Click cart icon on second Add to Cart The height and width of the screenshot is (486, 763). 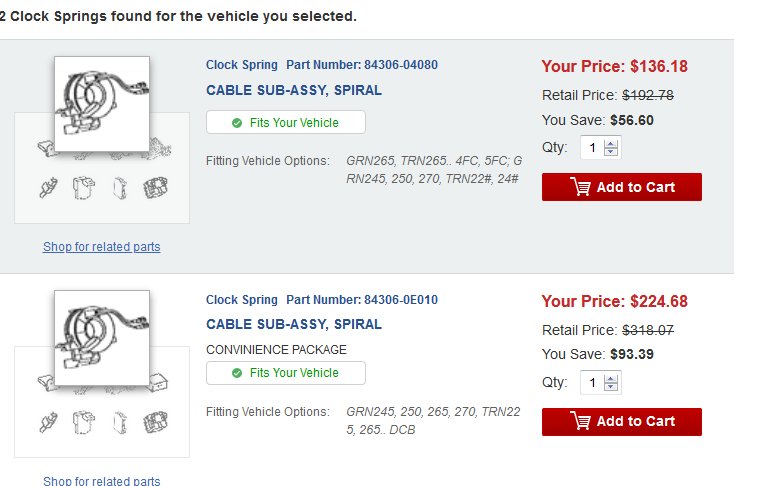click(x=581, y=421)
